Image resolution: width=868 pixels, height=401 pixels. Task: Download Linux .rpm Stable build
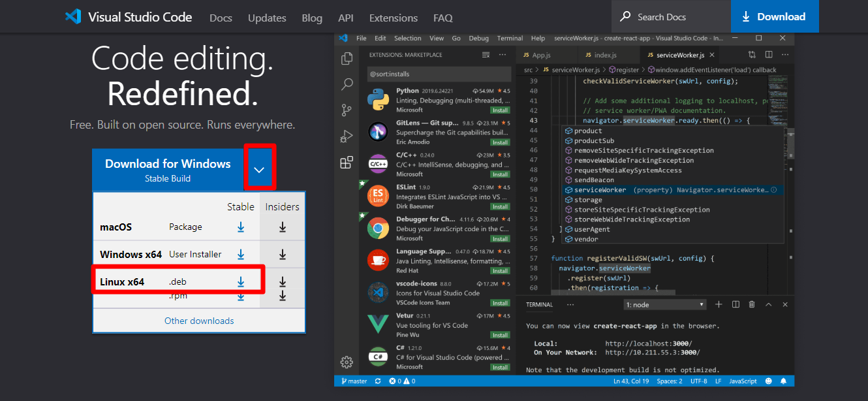241,296
